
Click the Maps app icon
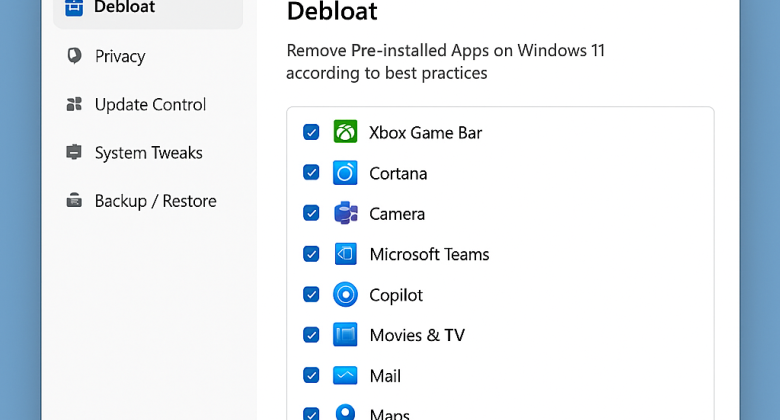[x=345, y=412]
